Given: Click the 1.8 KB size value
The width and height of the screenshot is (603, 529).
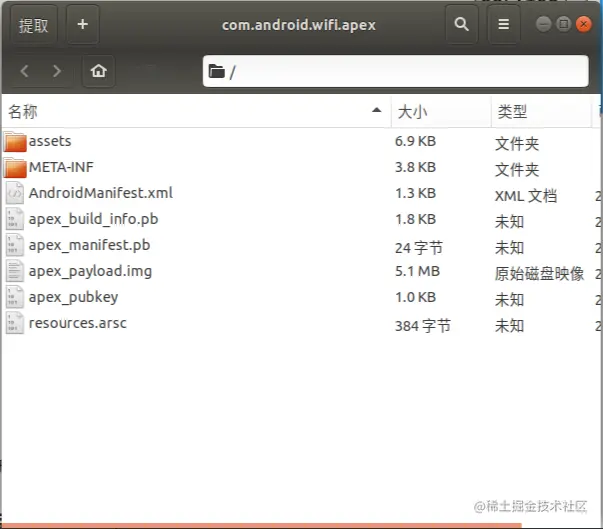Looking at the screenshot, I should point(415,219).
